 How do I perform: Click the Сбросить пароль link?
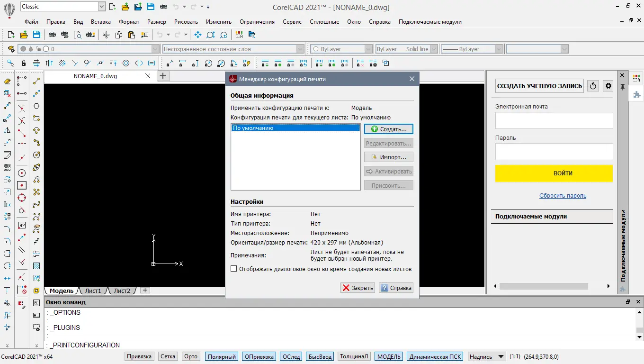click(x=563, y=196)
